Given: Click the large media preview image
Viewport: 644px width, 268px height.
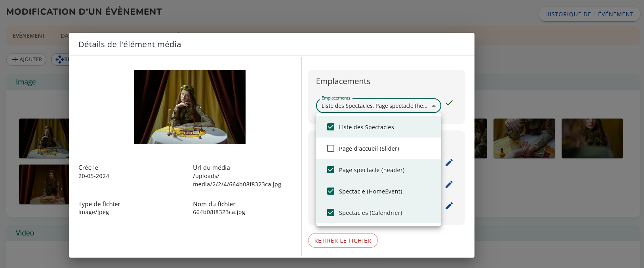Looking at the screenshot, I should [x=190, y=107].
